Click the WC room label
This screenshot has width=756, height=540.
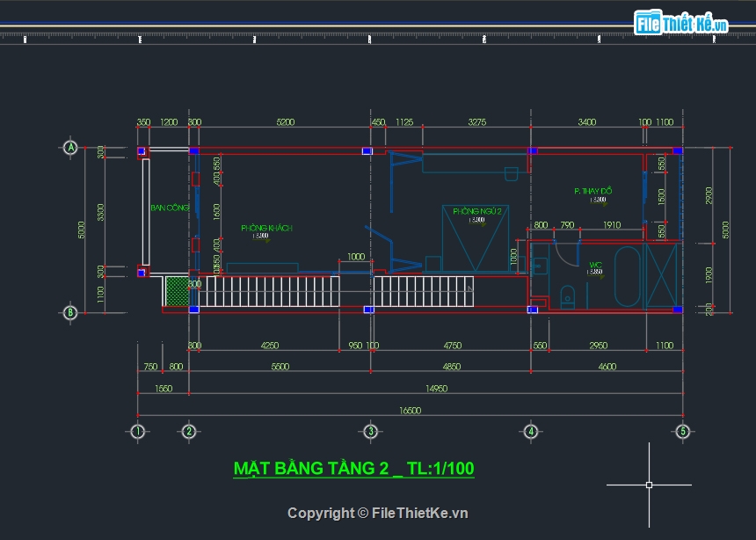tap(595, 263)
